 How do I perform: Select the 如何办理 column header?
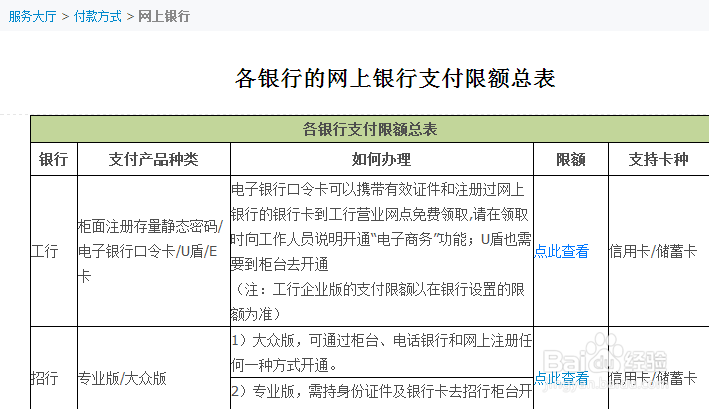[382, 159]
